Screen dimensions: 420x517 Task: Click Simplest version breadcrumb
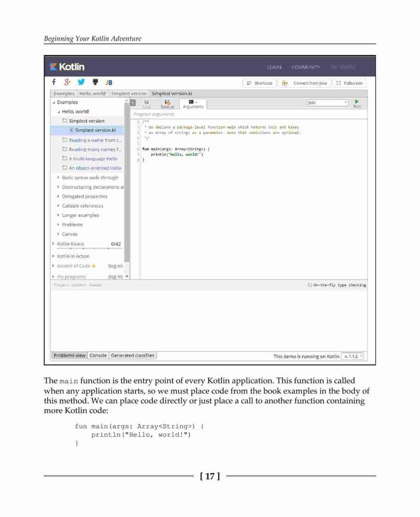click(129, 93)
